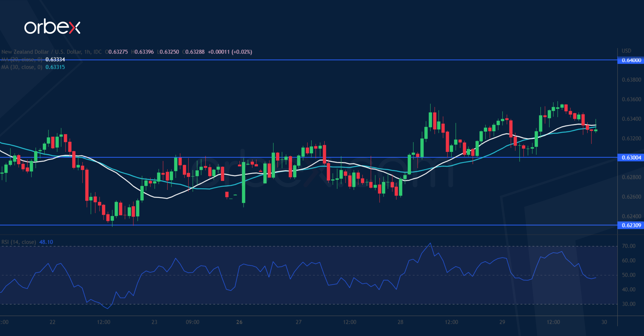
Task: Click the MA (30, close, 0) indicator label
Action: coord(22,67)
